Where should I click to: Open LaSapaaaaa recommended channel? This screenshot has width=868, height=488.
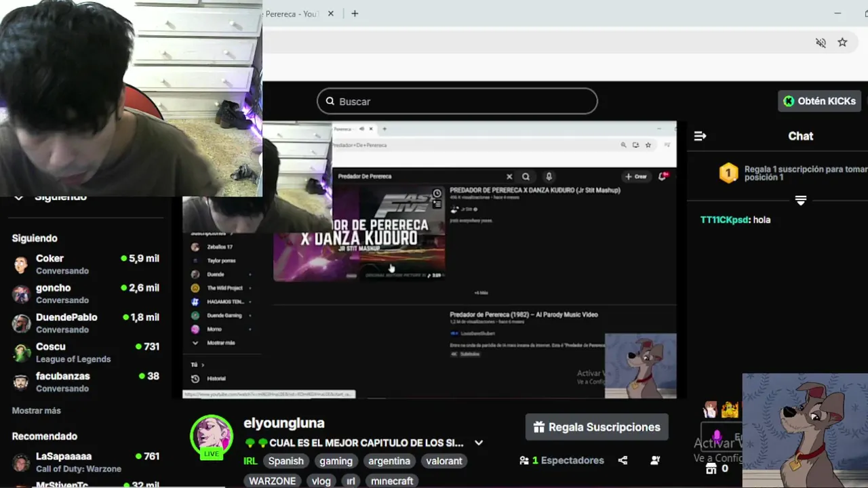85,462
